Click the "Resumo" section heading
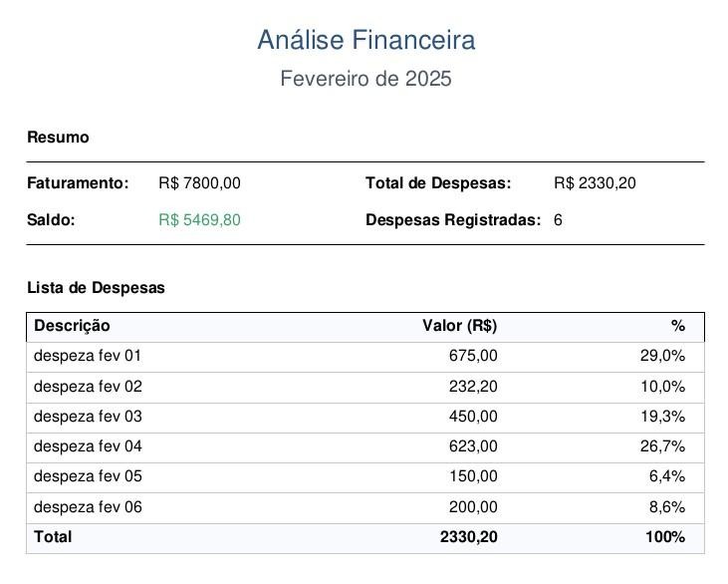The image size is (728, 584). click(58, 138)
